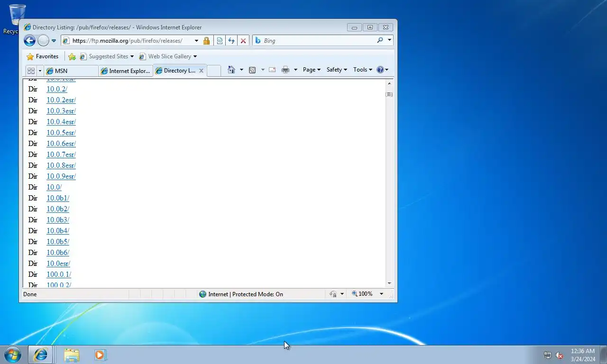Click Internet Explorer taskbar icon

pyautogui.click(x=41, y=355)
